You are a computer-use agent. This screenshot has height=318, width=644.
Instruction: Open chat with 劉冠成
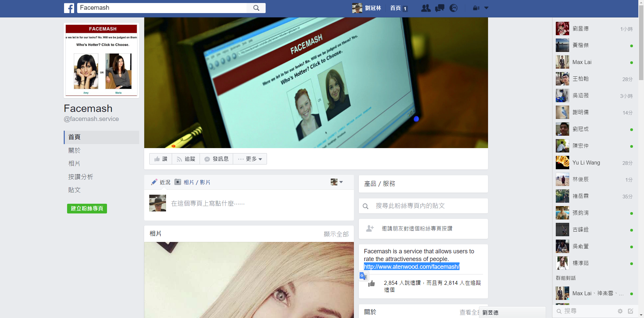(595, 129)
